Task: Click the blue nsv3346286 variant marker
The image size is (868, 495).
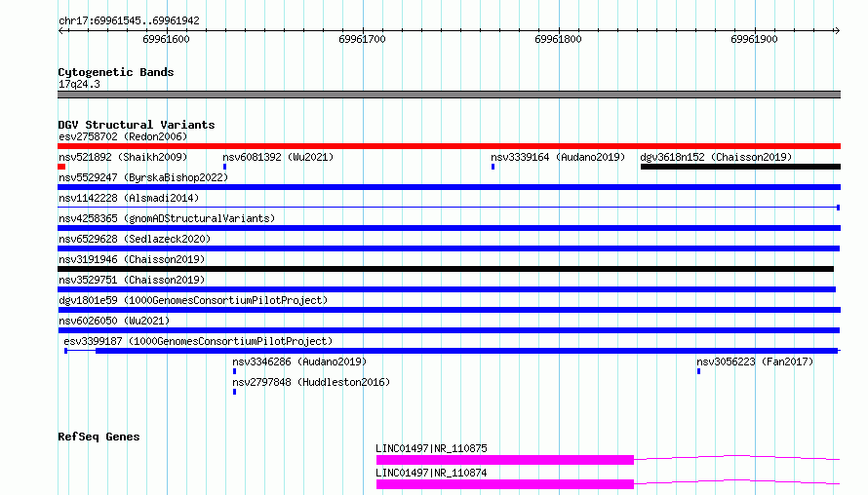Action: [235, 371]
